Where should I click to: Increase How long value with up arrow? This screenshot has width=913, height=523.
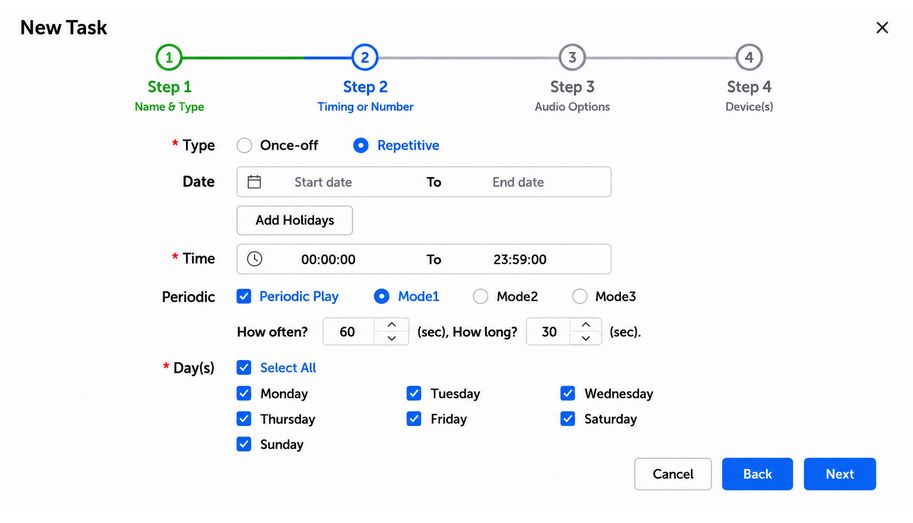pyautogui.click(x=586, y=325)
